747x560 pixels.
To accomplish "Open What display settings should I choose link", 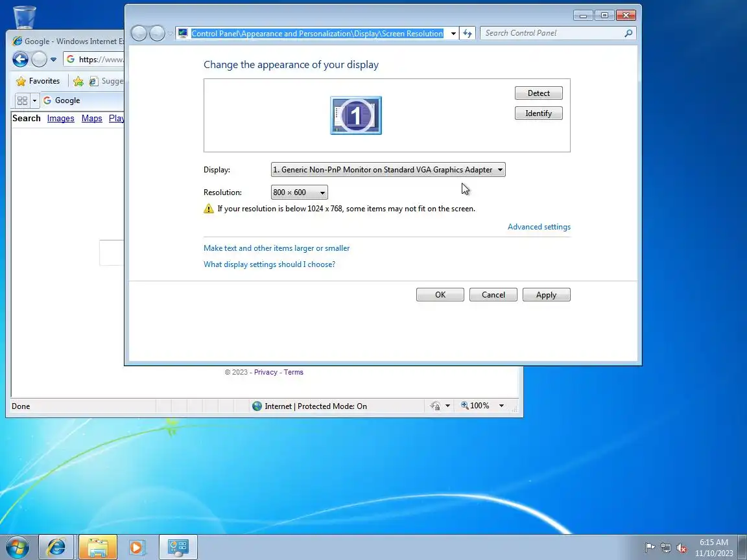I will click(x=269, y=264).
